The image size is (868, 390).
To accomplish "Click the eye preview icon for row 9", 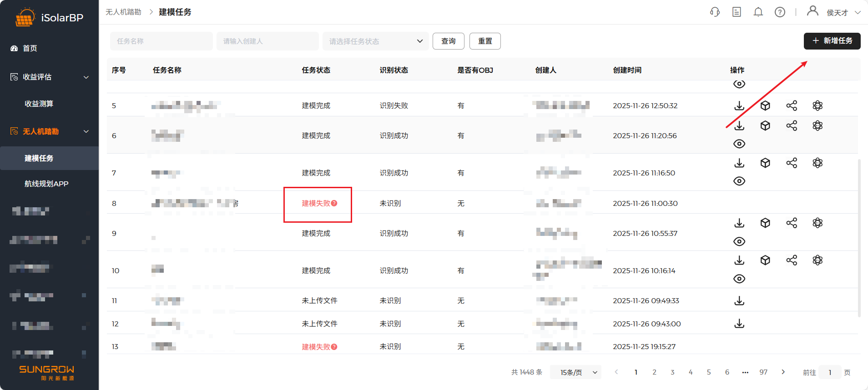I will pos(739,242).
